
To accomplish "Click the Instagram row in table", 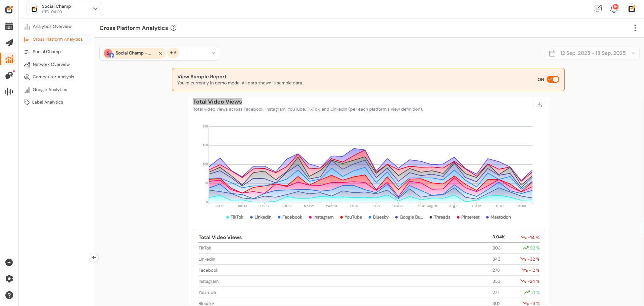I will coord(369,281).
